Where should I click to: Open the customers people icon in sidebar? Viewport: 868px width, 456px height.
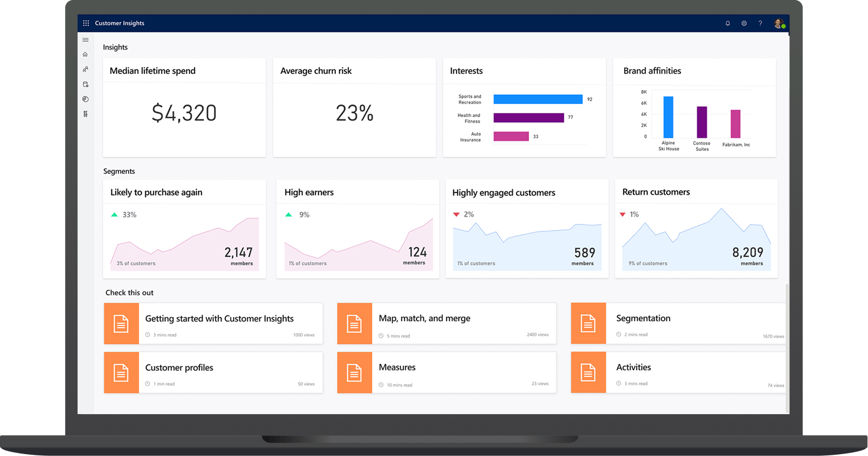click(x=86, y=69)
